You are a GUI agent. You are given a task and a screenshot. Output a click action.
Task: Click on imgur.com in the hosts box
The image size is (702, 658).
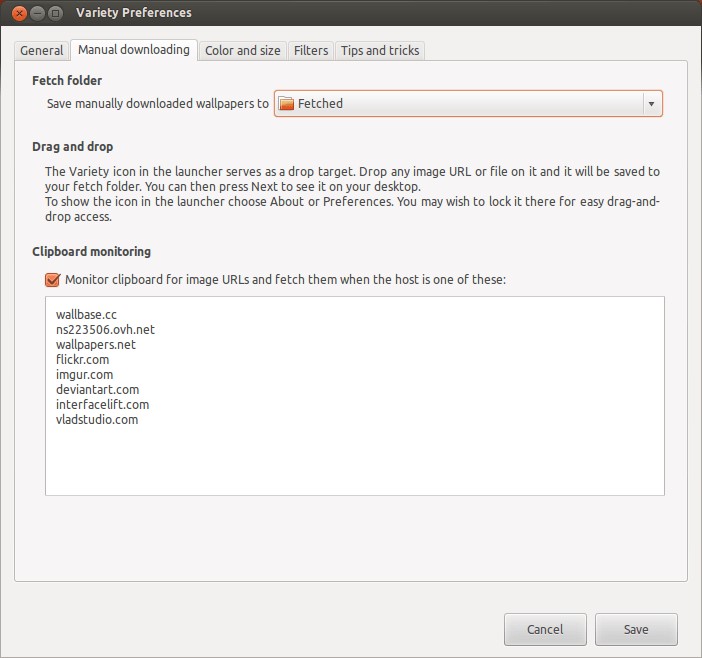(85, 375)
